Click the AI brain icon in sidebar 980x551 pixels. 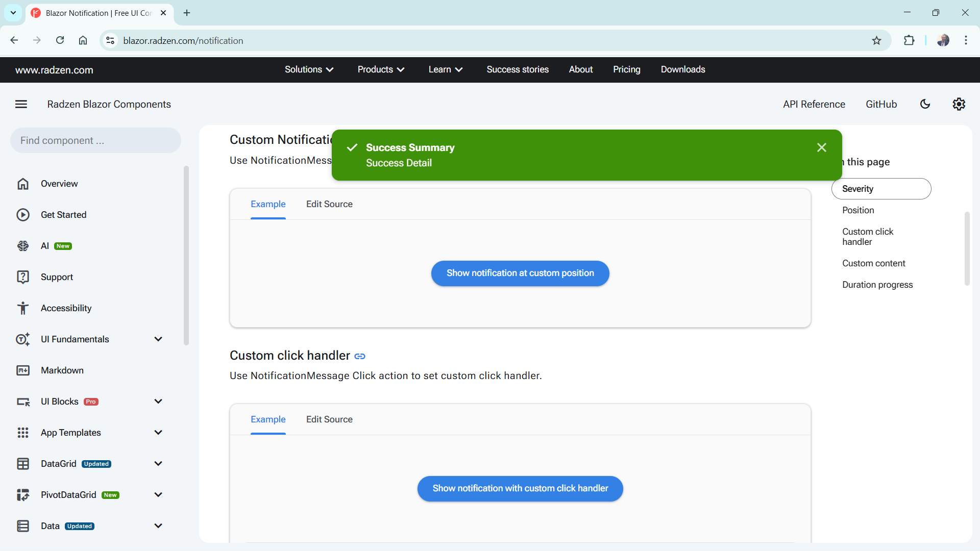click(23, 246)
